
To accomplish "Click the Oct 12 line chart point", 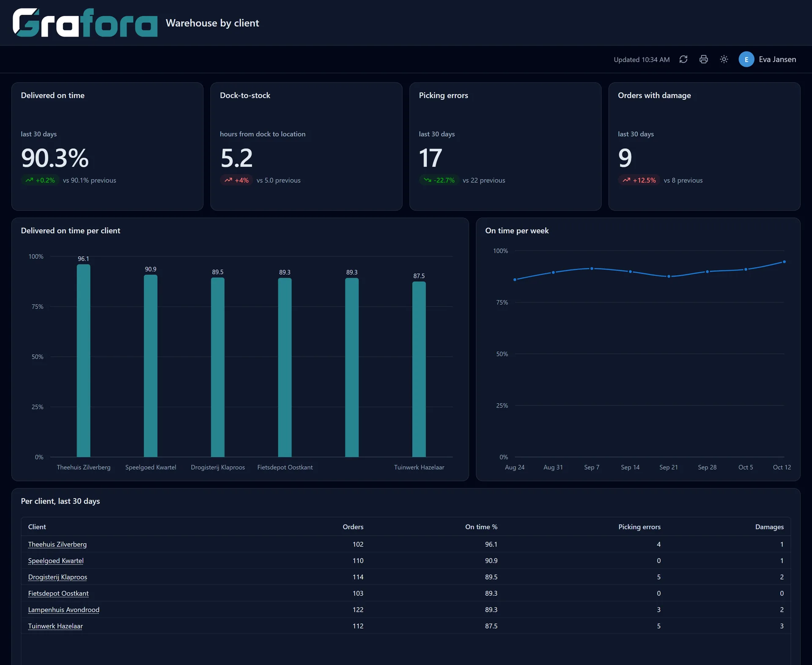I will 785,262.
